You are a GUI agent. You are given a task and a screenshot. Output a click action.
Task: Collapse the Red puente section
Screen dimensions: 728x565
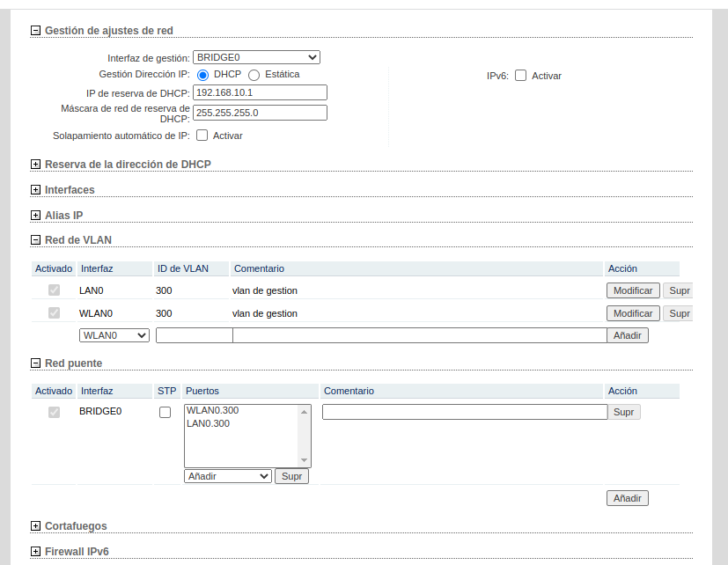pos(35,363)
